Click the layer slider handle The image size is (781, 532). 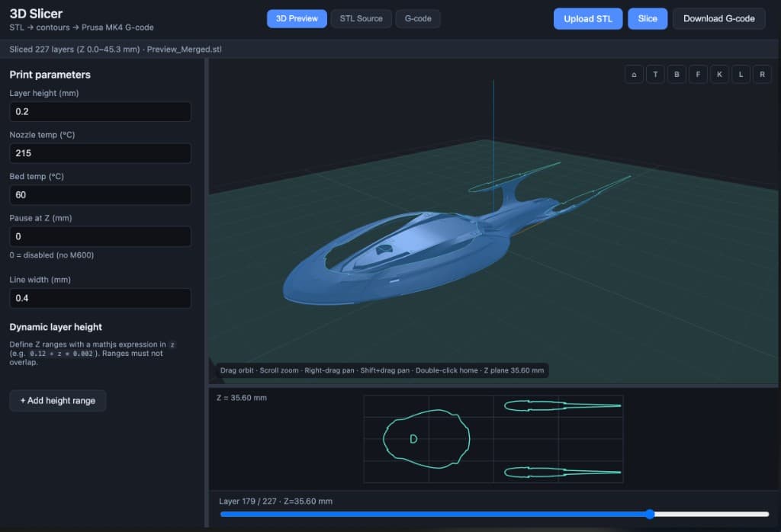click(x=650, y=514)
